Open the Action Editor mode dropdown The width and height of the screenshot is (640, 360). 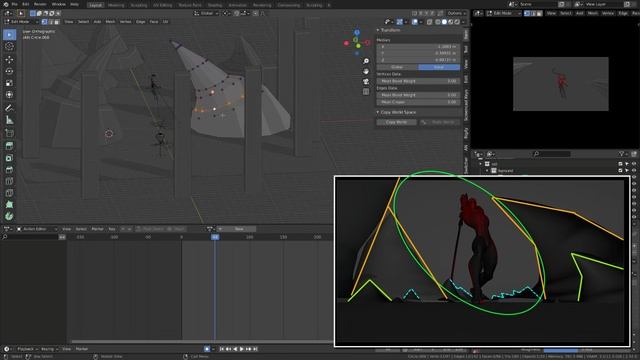[x=37, y=229]
